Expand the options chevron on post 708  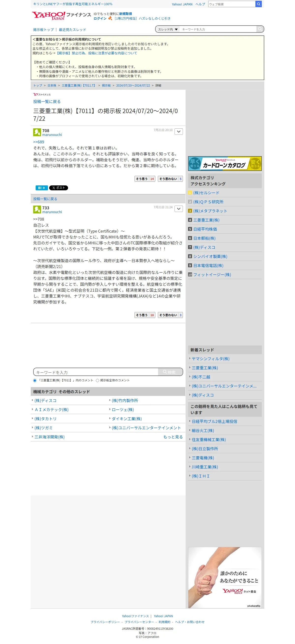coord(178,132)
